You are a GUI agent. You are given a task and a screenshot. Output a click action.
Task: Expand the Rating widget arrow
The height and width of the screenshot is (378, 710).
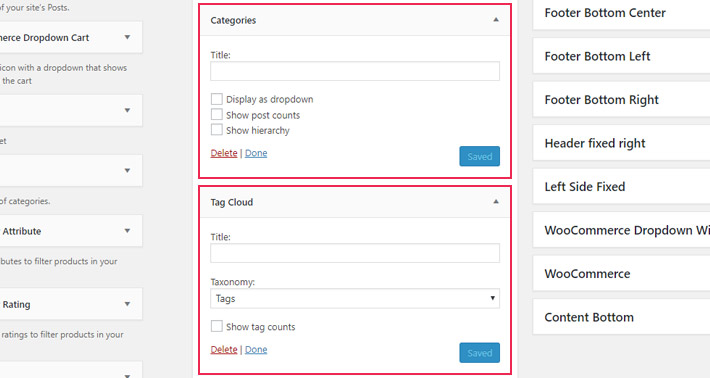click(x=127, y=304)
